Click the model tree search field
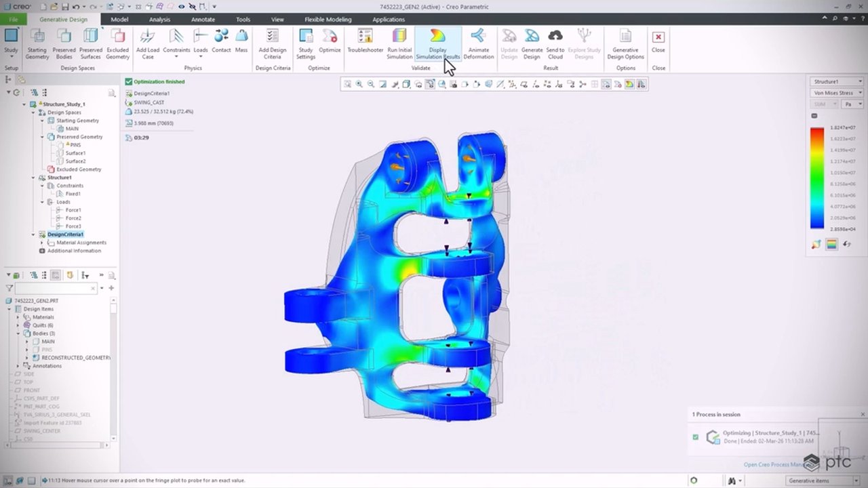868x488 pixels. (55, 288)
